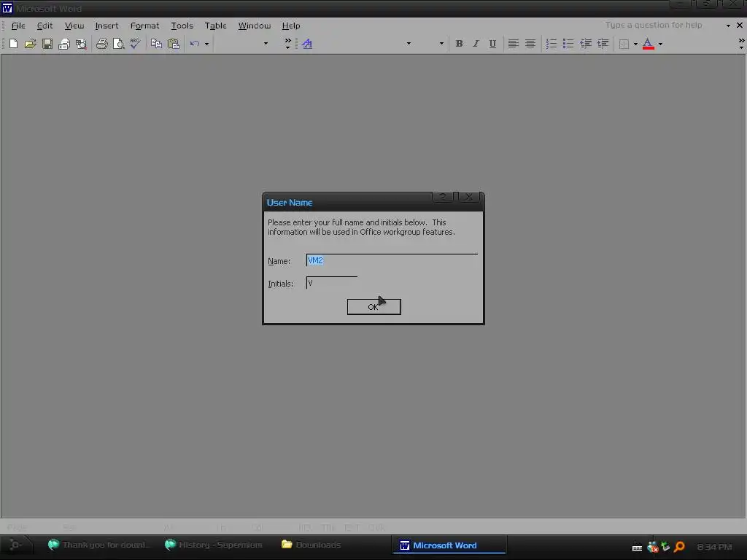Click the Microsoft Word taskbar button
Image resolution: width=747 pixels, height=560 pixels.
coord(449,545)
